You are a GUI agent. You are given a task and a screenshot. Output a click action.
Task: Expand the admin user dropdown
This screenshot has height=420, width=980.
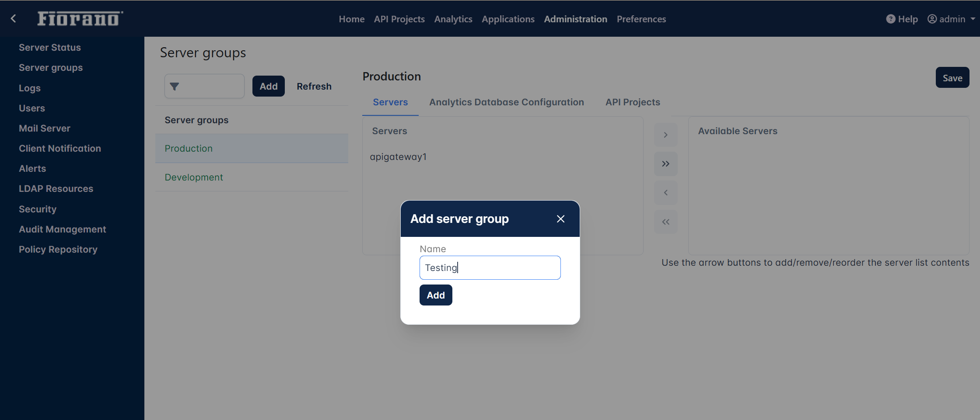click(952, 19)
